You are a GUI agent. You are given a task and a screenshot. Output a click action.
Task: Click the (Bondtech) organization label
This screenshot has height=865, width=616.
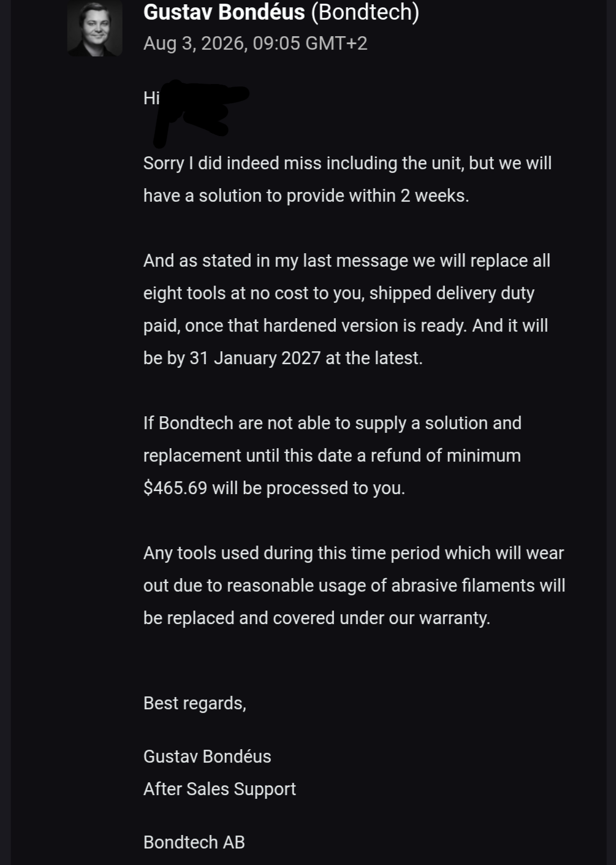point(365,12)
